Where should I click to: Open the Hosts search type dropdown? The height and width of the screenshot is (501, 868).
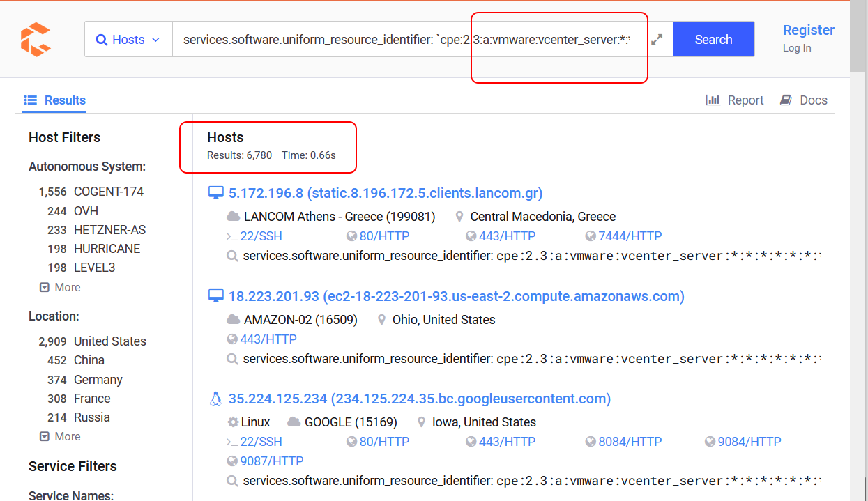coord(128,40)
